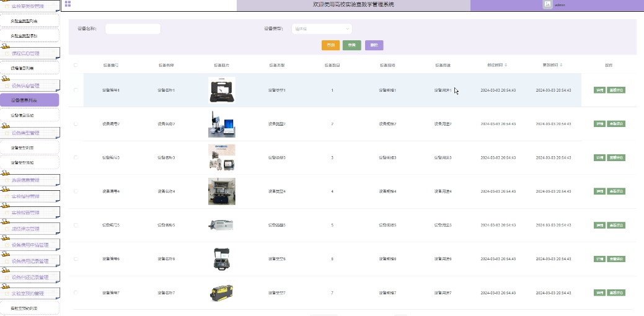Open the equipment picture for 设备编号6
The width and height of the screenshot is (644, 316).
[x=222, y=258]
